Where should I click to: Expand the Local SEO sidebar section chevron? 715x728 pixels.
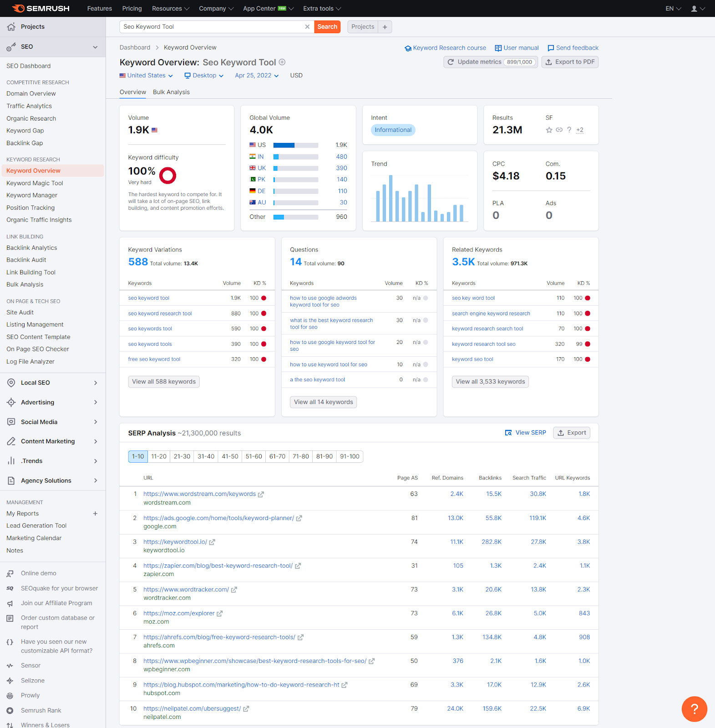coord(96,383)
